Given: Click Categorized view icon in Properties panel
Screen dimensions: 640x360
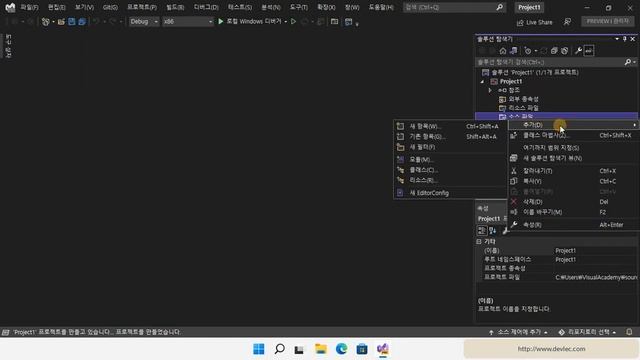Looking at the screenshot, I should (x=482, y=231).
